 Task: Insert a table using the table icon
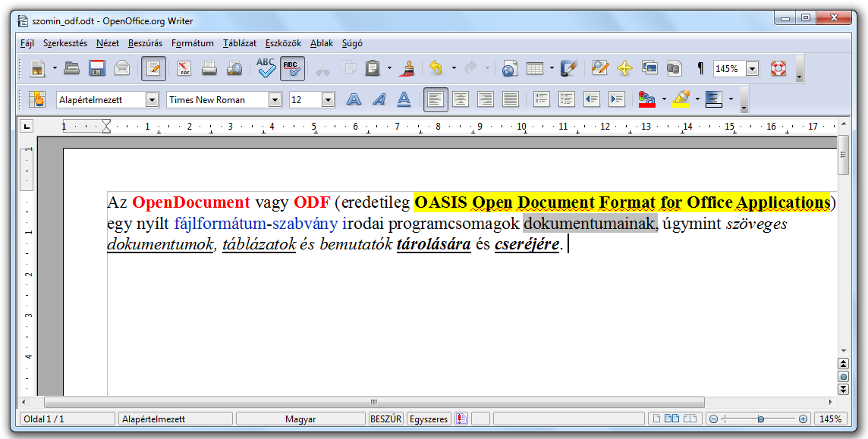(535, 68)
